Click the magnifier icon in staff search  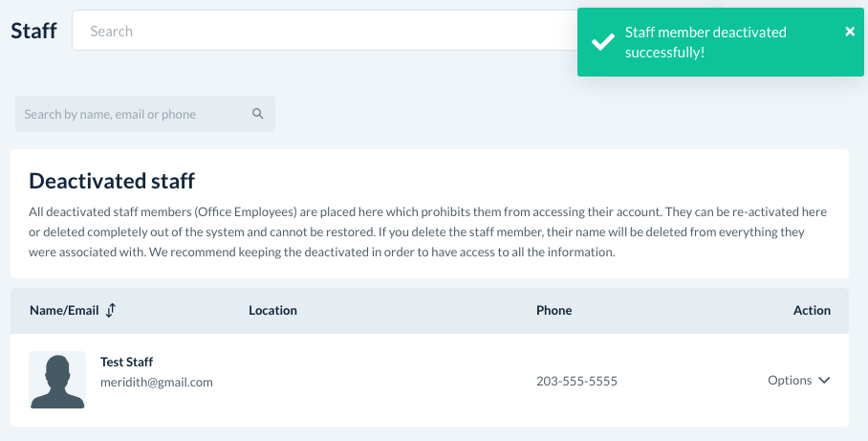(258, 114)
